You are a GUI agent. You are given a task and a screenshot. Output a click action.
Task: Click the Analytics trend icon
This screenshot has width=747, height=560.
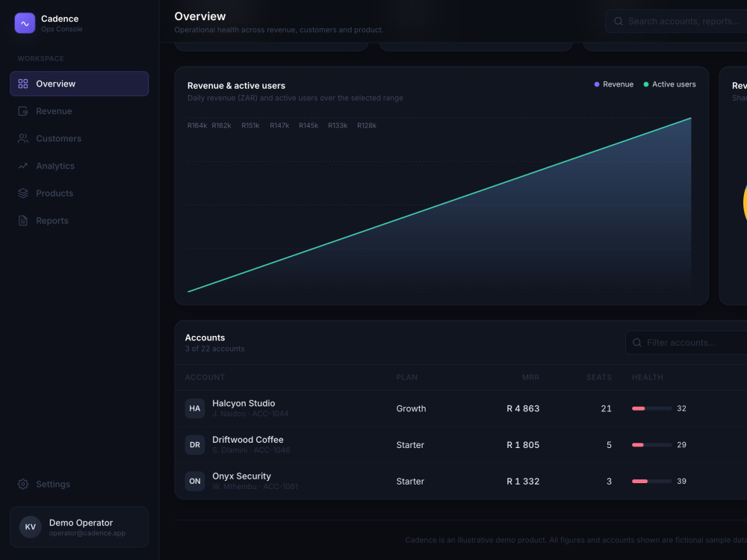click(23, 166)
